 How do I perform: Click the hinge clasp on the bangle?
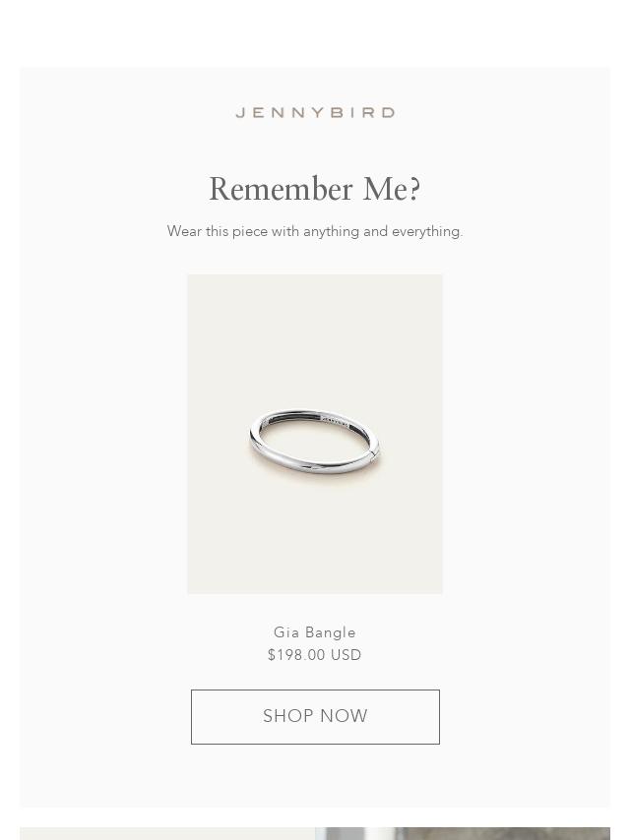[x=374, y=457]
